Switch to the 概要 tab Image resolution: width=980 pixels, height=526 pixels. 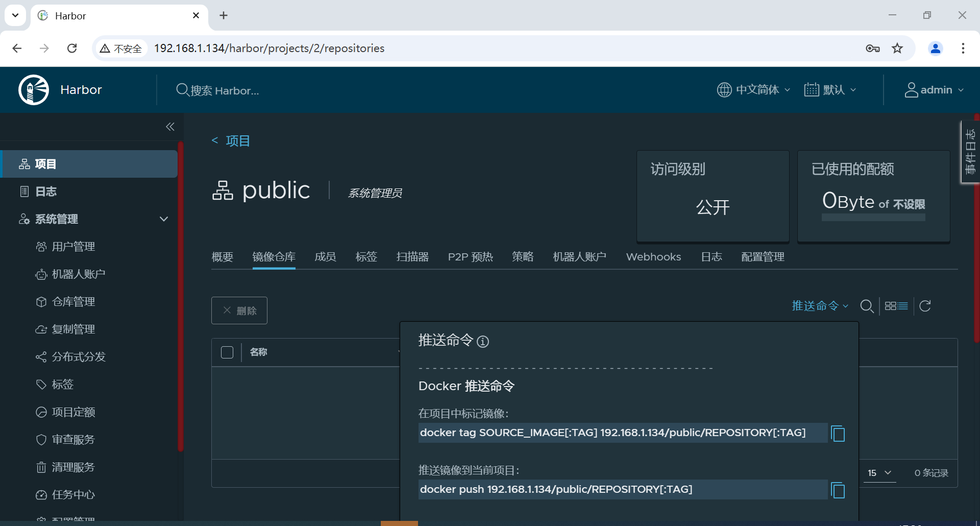(223, 257)
